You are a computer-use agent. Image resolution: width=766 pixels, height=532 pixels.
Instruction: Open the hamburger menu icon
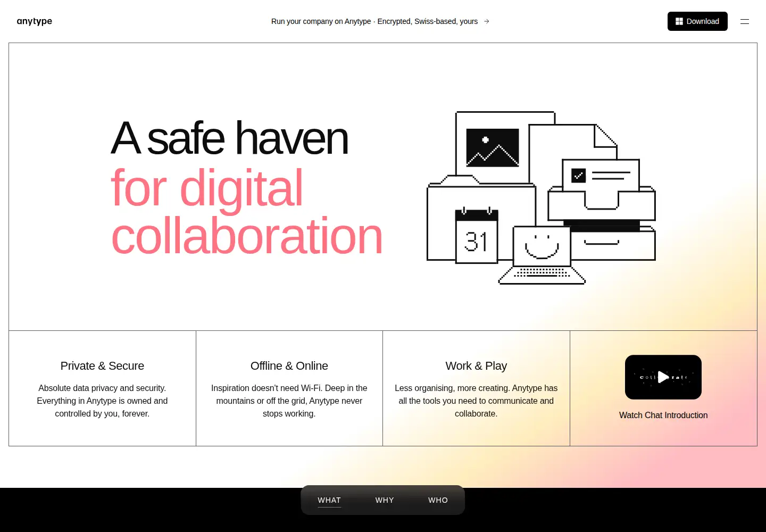[x=745, y=21]
